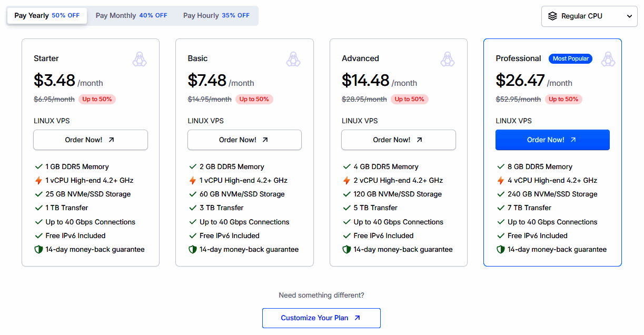
Task: Order the Basic plan now
Action: (244, 140)
